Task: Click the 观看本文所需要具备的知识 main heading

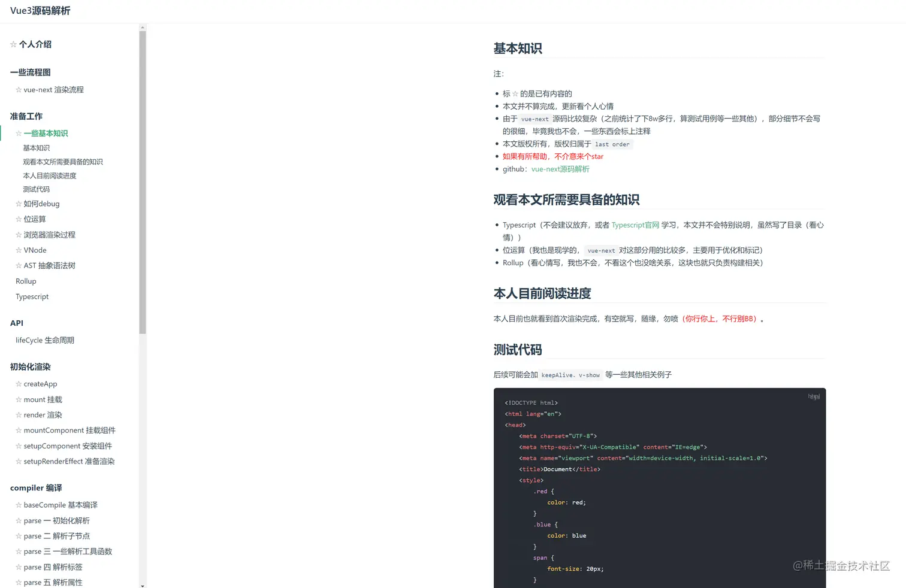Action: [566, 200]
